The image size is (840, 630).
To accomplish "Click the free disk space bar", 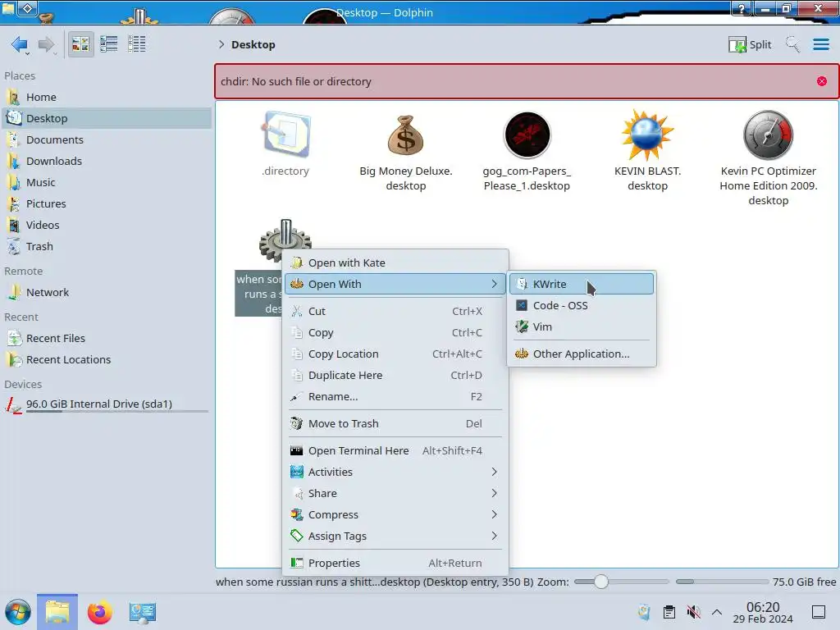I will click(722, 582).
